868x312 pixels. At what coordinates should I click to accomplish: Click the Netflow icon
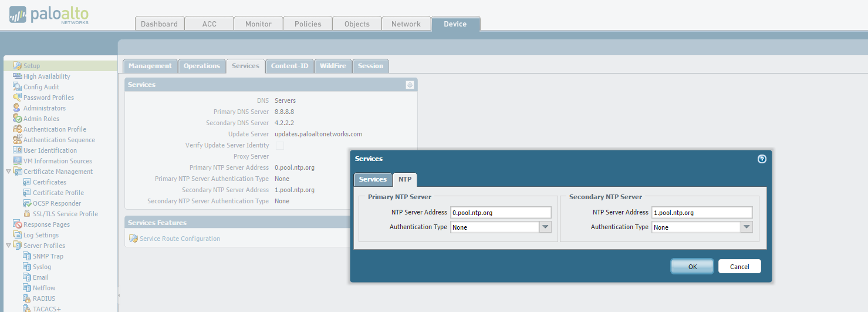pyautogui.click(x=27, y=288)
